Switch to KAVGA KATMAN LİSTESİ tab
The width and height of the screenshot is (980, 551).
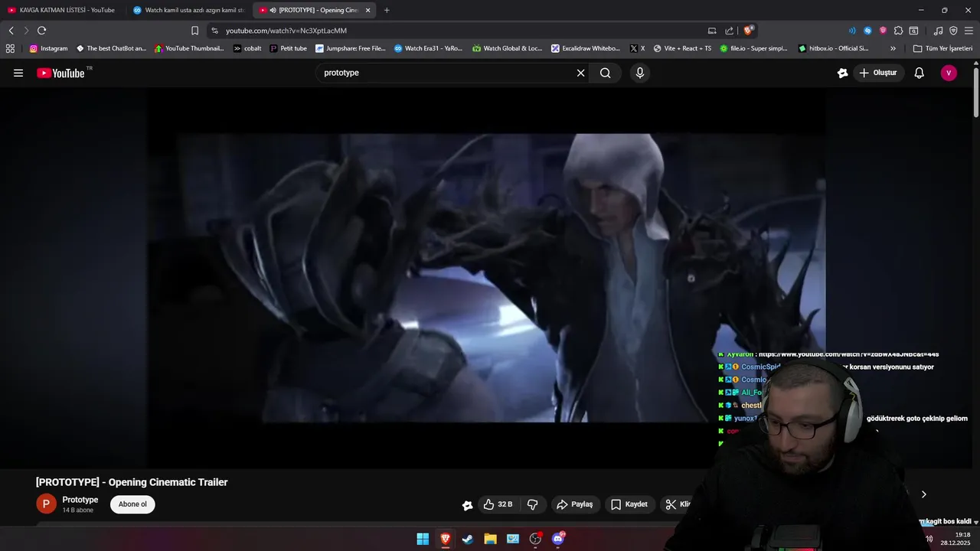point(62,10)
